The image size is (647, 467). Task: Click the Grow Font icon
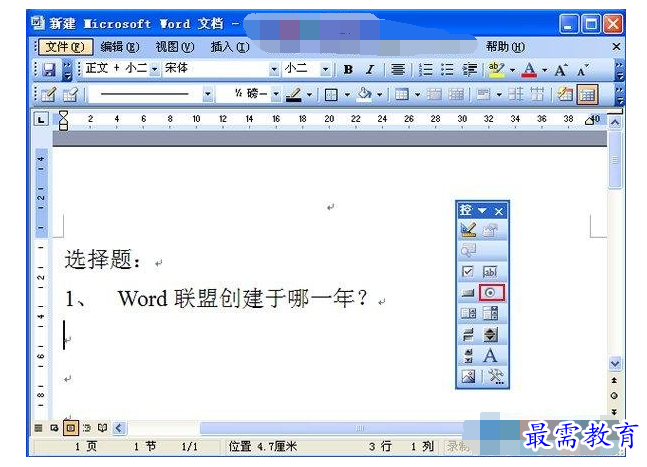pyautogui.click(x=561, y=70)
